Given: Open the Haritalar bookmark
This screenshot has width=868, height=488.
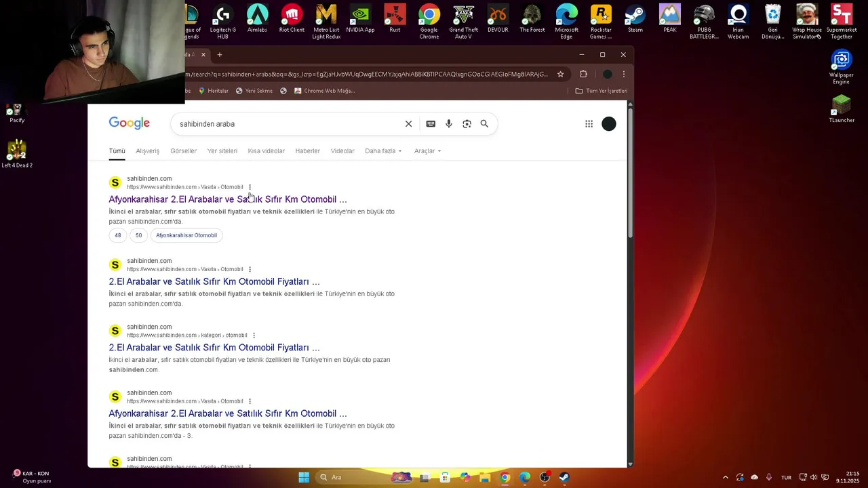Looking at the screenshot, I should click(x=213, y=91).
